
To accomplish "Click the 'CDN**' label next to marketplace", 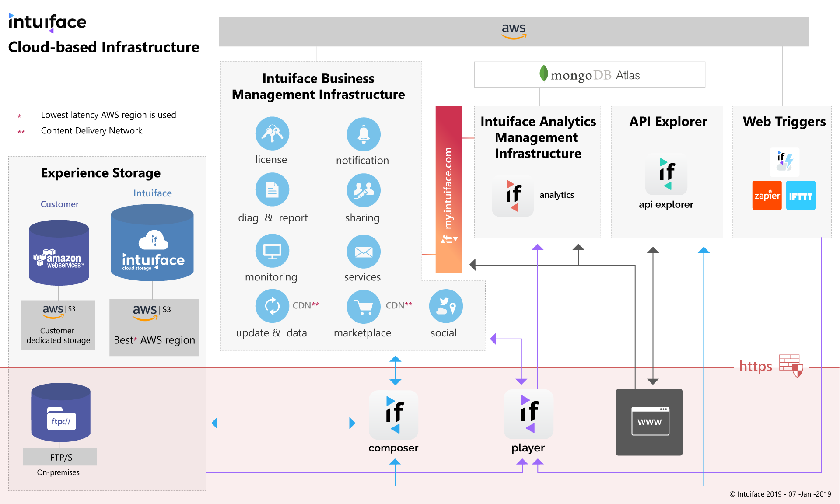I will (399, 305).
